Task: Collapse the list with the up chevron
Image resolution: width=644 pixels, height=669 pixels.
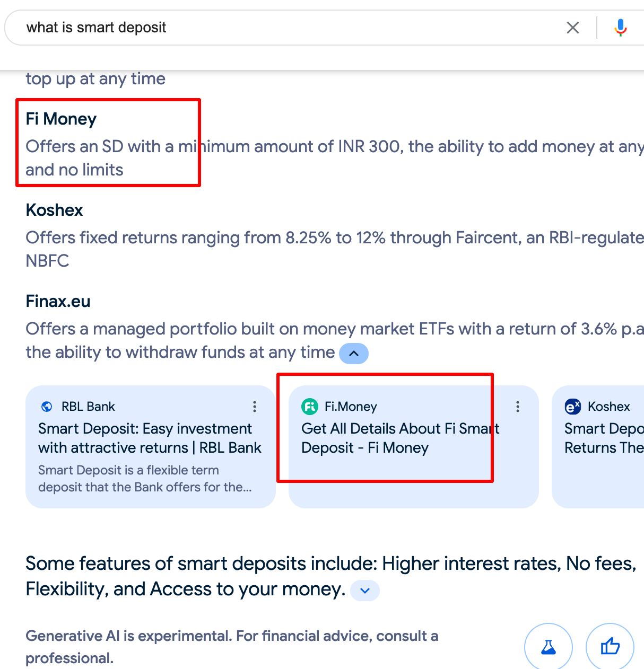Action: point(354,354)
